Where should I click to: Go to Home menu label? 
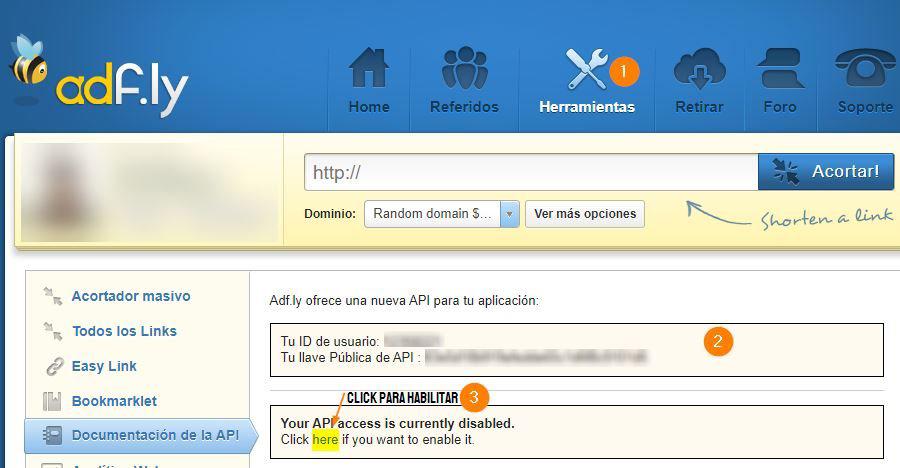coord(368,107)
